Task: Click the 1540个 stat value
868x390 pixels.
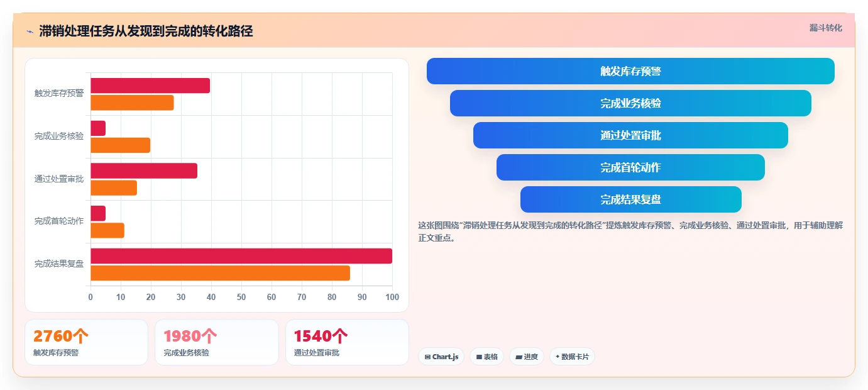Action: tap(321, 336)
